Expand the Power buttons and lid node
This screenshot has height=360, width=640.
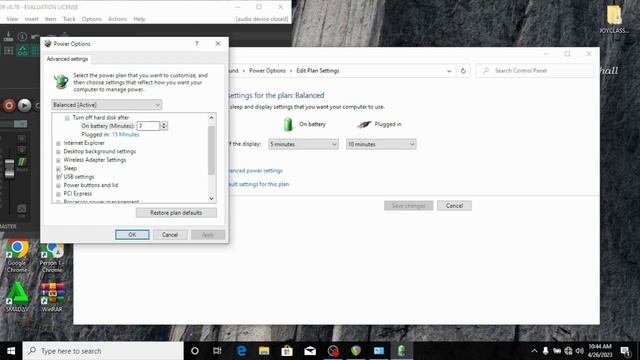click(58, 186)
